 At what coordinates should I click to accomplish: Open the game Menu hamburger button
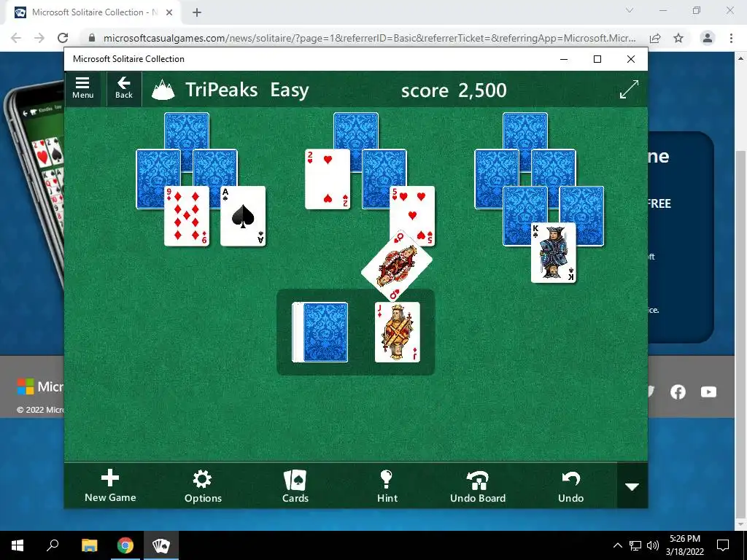[x=82, y=88]
